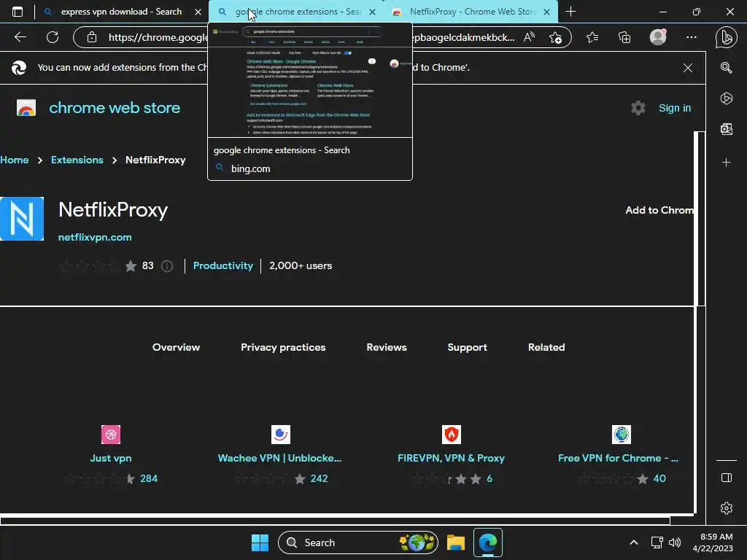Image resolution: width=747 pixels, height=560 pixels.
Task: Click the tab preview thumbnail image
Action: click(x=310, y=80)
